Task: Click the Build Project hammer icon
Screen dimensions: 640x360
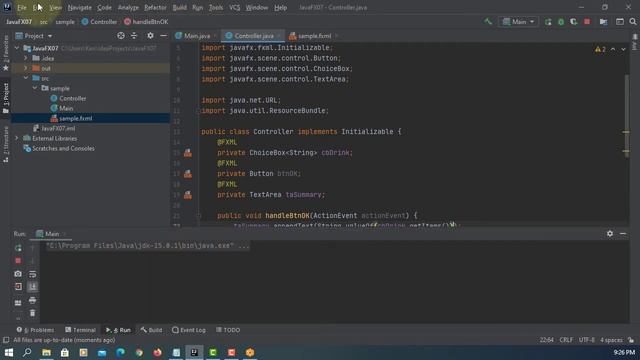Action: coord(488,22)
